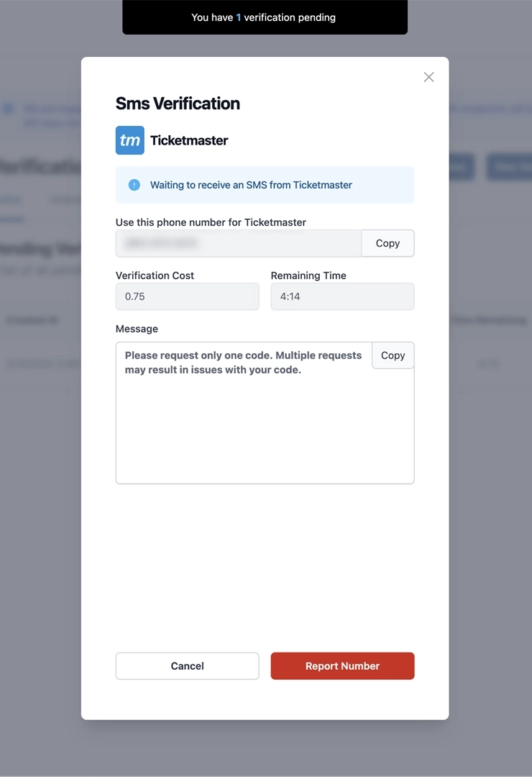The height and width of the screenshot is (777, 532).
Task: Click the Remaining Time field showing 4:14
Action: tap(342, 296)
